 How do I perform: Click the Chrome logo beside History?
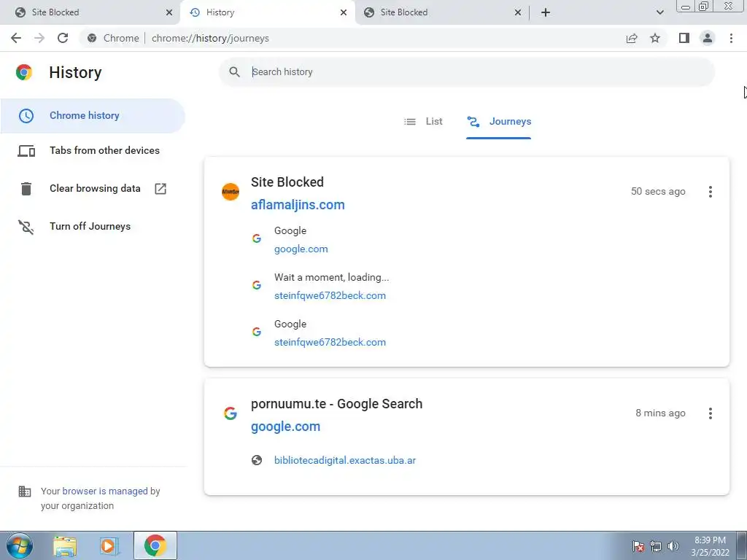click(24, 72)
